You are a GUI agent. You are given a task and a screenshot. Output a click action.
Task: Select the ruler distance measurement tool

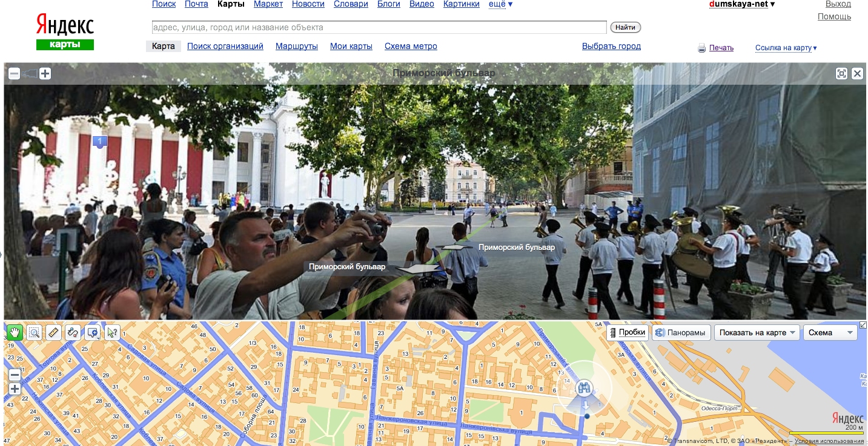53,332
